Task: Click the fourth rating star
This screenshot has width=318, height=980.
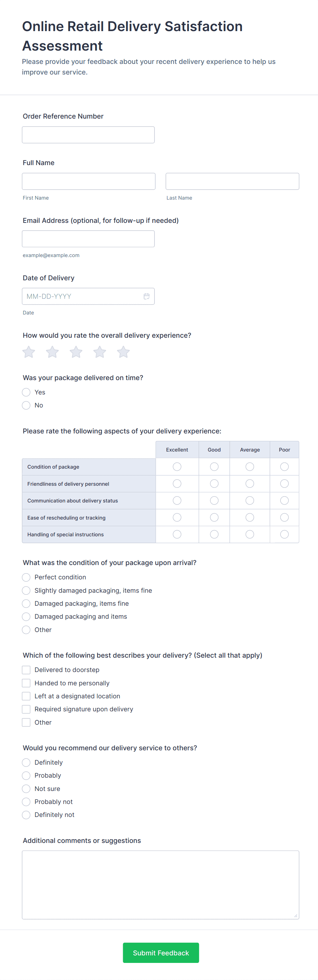Action: pos(100,352)
